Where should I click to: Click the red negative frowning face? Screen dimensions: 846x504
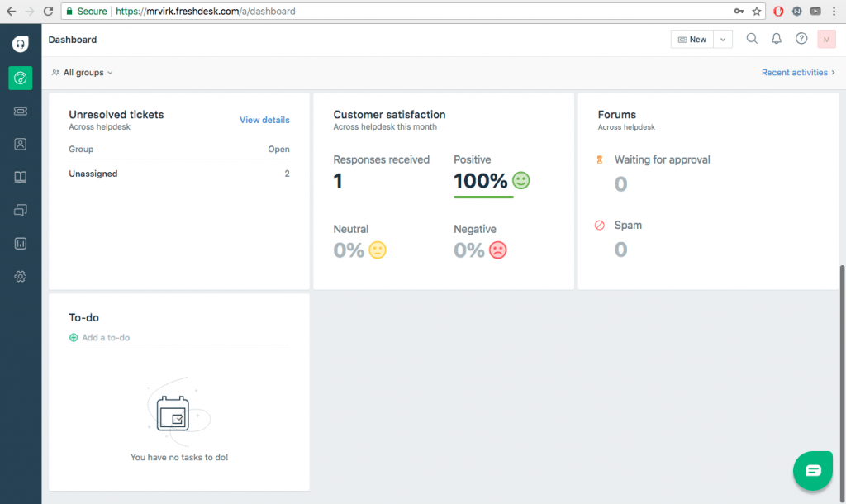point(497,250)
